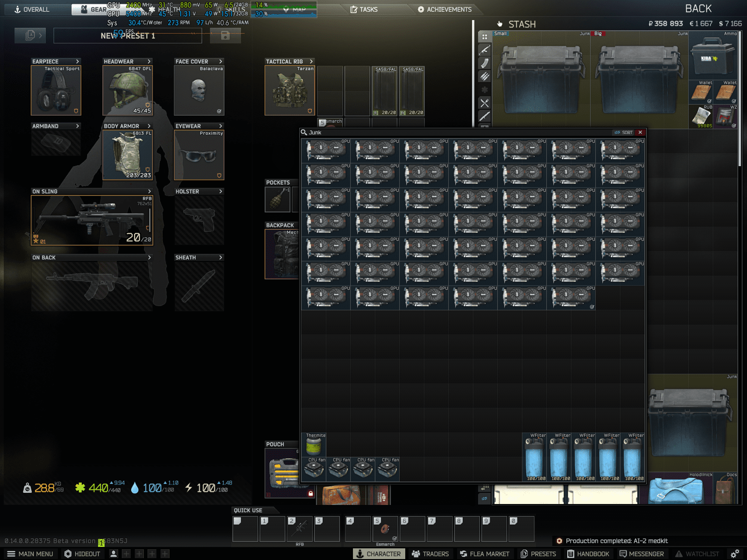Expand the ON SLING slot chevron
The image size is (747, 560).
tap(149, 191)
